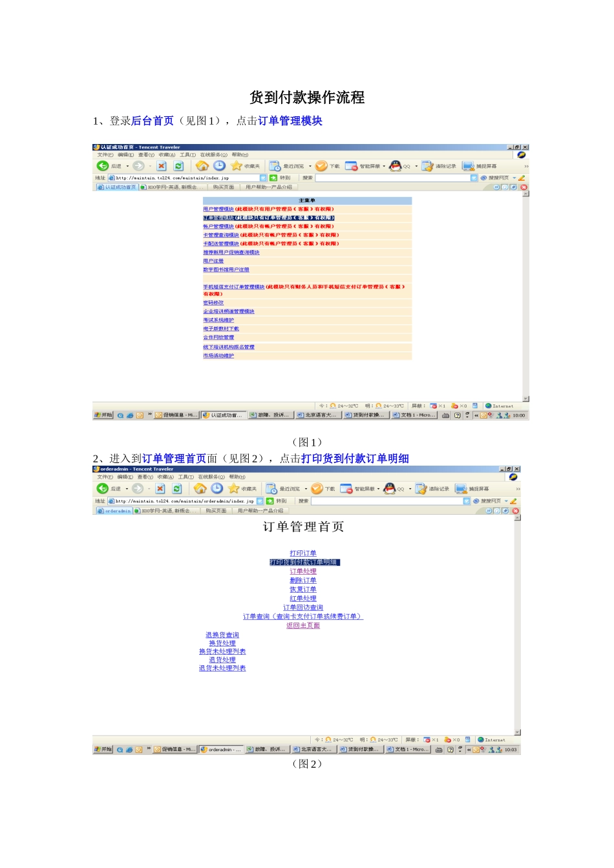Open 收藏夹 star icon in the 认证成功首页 browser

pos(237,166)
